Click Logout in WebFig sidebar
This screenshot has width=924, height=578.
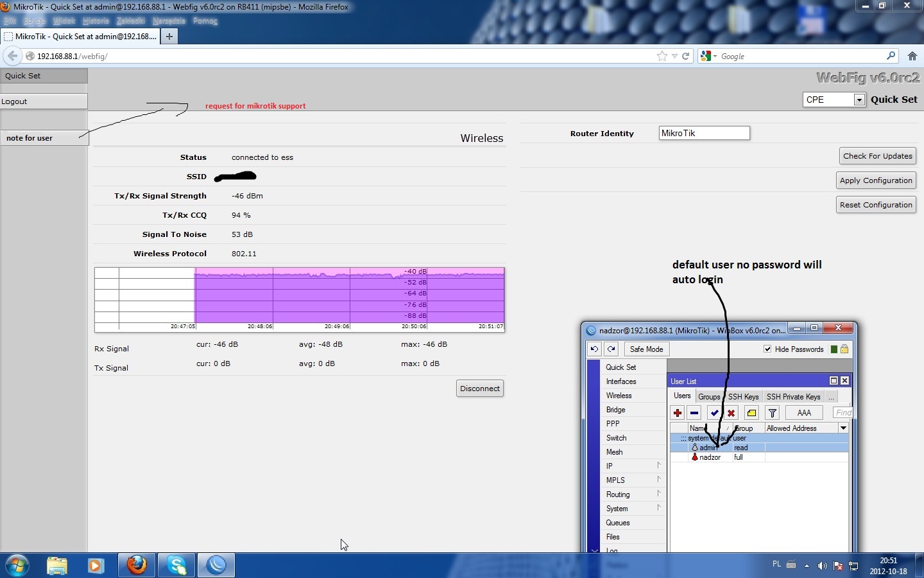coord(44,101)
